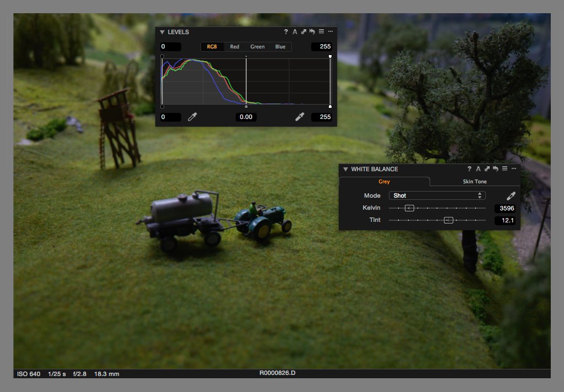Collapse the White Balance panel
This screenshot has width=564, height=392.
pyautogui.click(x=345, y=169)
